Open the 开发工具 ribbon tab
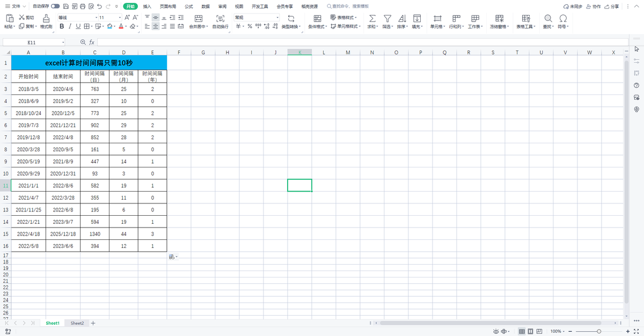The height and width of the screenshot is (336, 644). [x=260, y=6]
